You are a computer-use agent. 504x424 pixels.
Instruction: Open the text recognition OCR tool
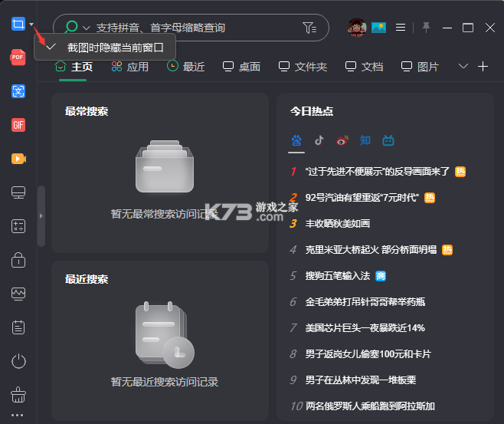coord(18,91)
